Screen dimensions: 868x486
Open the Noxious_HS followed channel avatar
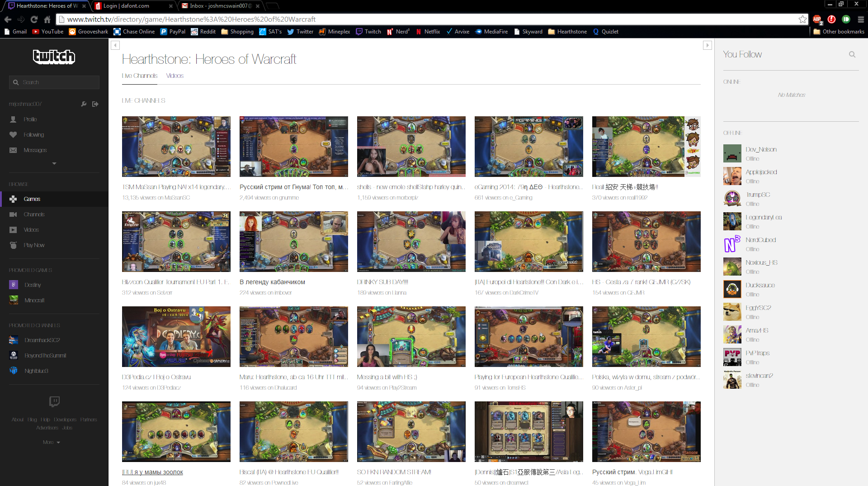tap(732, 267)
